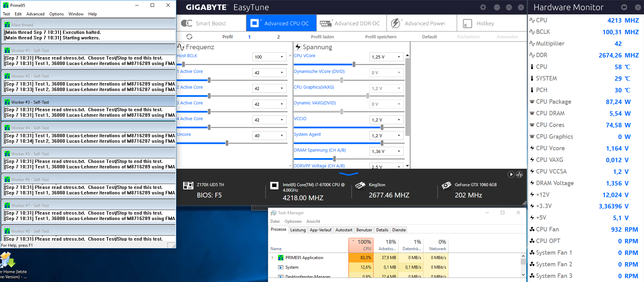Image resolution: width=644 pixels, height=282 pixels.
Task: Click the PRIME95 Application icon in Task-Manager
Action: (281, 258)
